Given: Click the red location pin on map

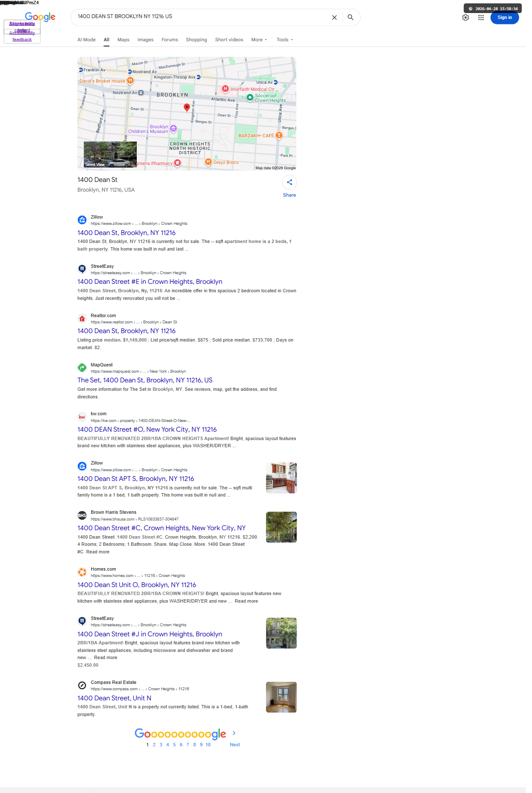Looking at the screenshot, I should (x=187, y=108).
